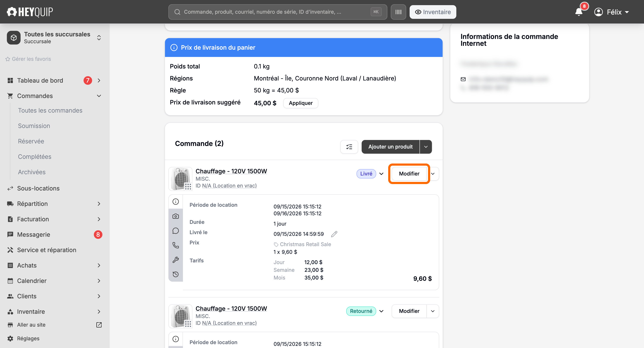Click the checklist selection icon in Commande header

(x=349, y=147)
